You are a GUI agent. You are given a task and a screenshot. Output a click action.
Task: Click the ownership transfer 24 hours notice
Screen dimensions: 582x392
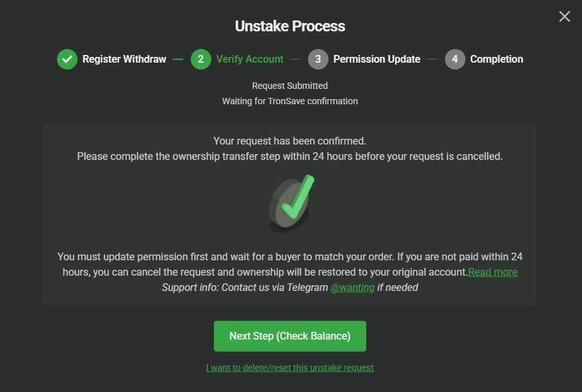(x=290, y=156)
